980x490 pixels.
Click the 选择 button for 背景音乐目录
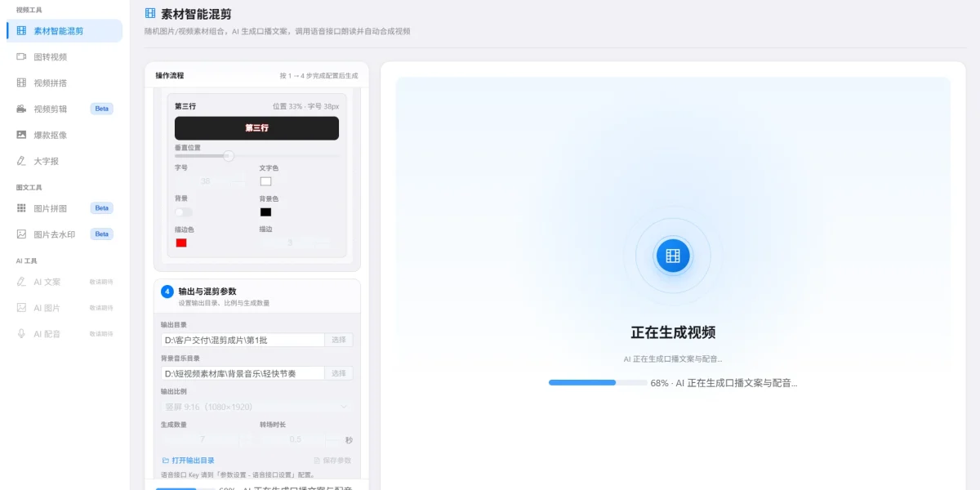[339, 373]
